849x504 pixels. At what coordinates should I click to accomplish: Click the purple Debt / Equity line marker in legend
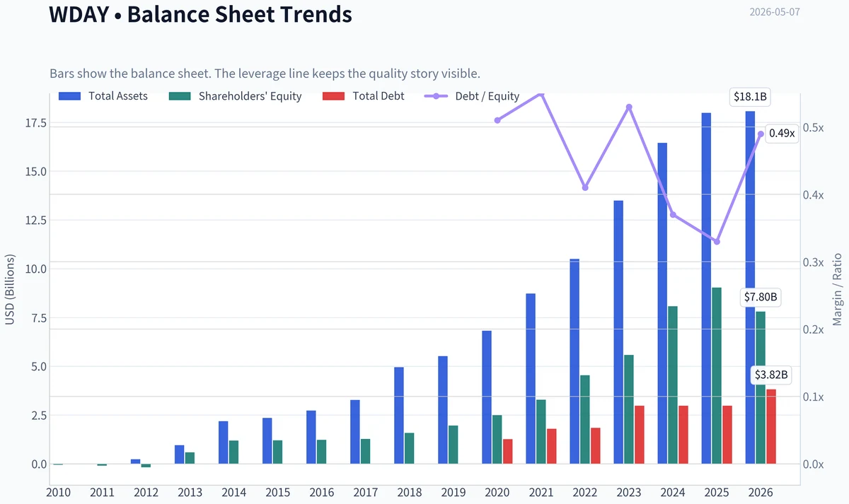[435, 96]
